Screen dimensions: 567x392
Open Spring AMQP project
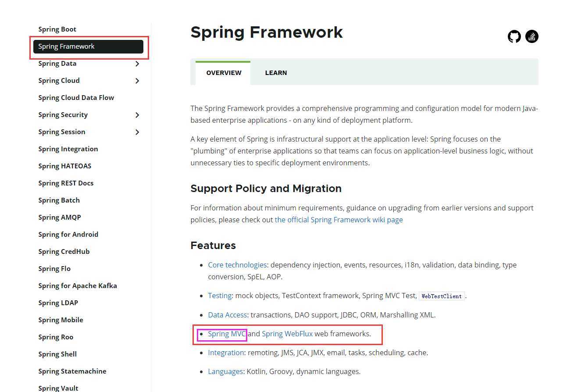(x=59, y=217)
